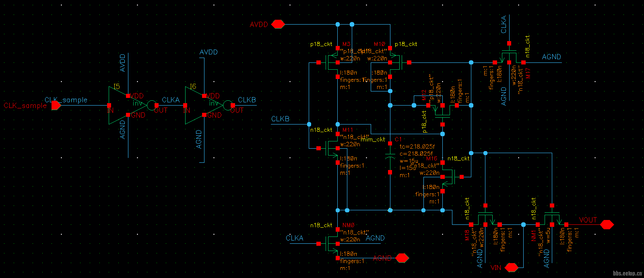Viewport: 644px width, 278px height.
Task: Click the capacitor C1 symbol
Action: 390,158
